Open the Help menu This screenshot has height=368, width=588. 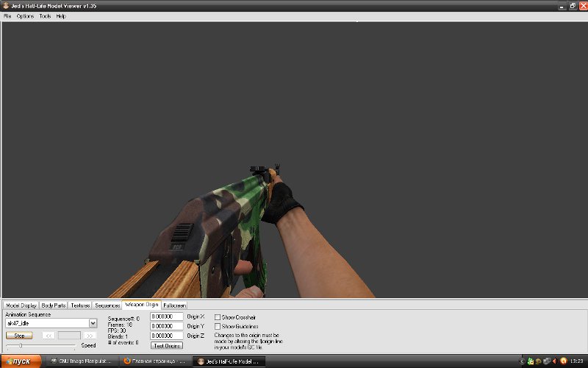click(x=61, y=16)
